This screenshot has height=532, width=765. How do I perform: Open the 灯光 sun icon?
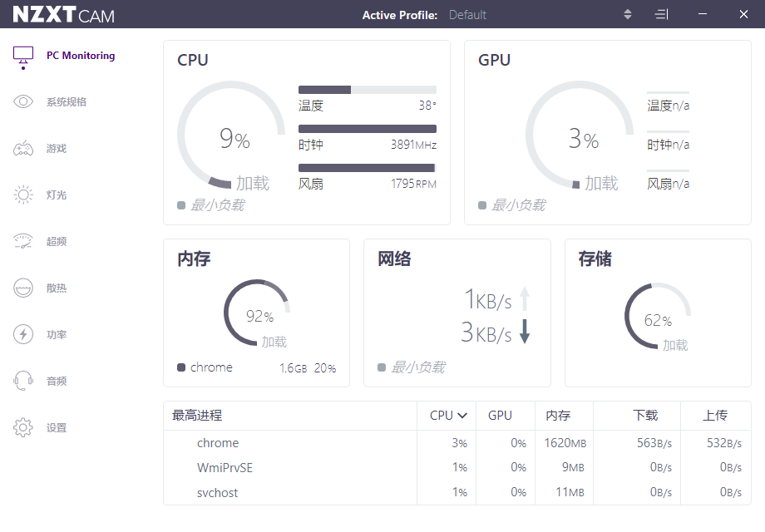tap(23, 195)
